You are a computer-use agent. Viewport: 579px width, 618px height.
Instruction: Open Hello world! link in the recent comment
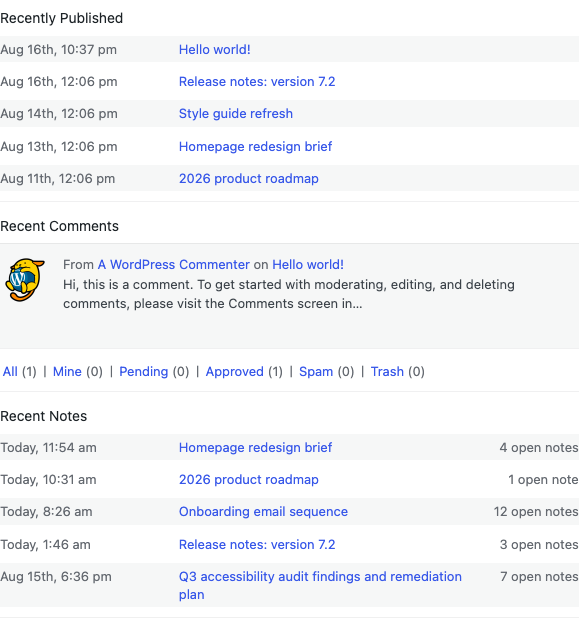coord(308,264)
